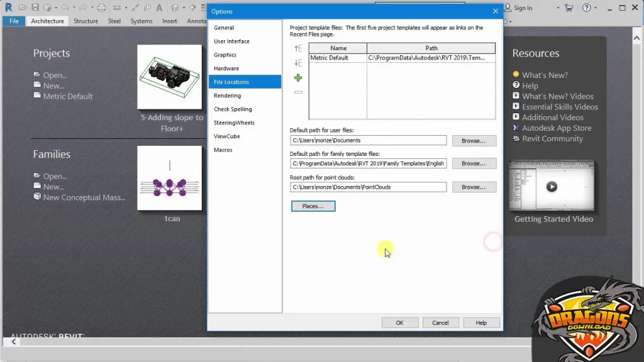644x362 pixels.
Task: Click the green plus add template icon
Action: click(x=298, y=78)
